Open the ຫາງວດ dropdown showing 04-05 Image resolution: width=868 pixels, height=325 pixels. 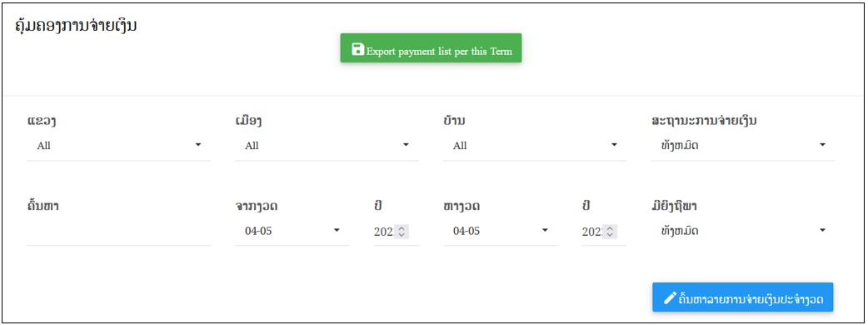[x=500, y=232]
